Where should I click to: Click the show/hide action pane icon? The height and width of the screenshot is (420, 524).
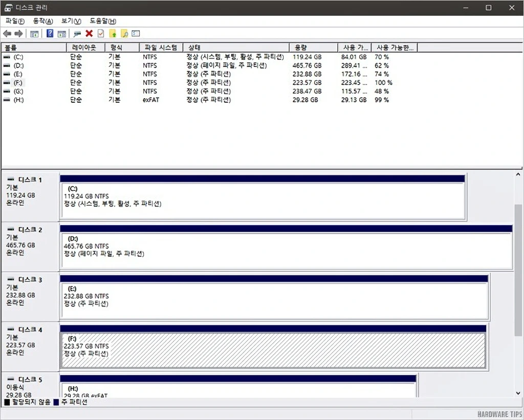(x=62, y=33)
